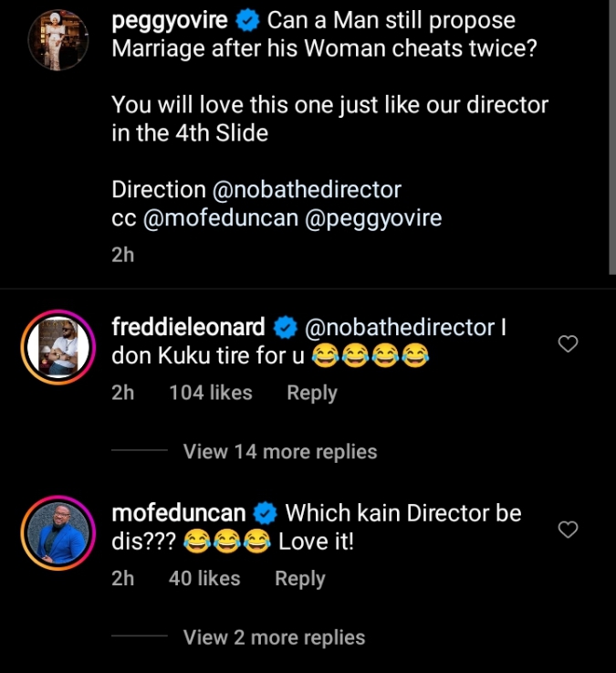Click the verified badge beside peggyovire

pos(246,20)
